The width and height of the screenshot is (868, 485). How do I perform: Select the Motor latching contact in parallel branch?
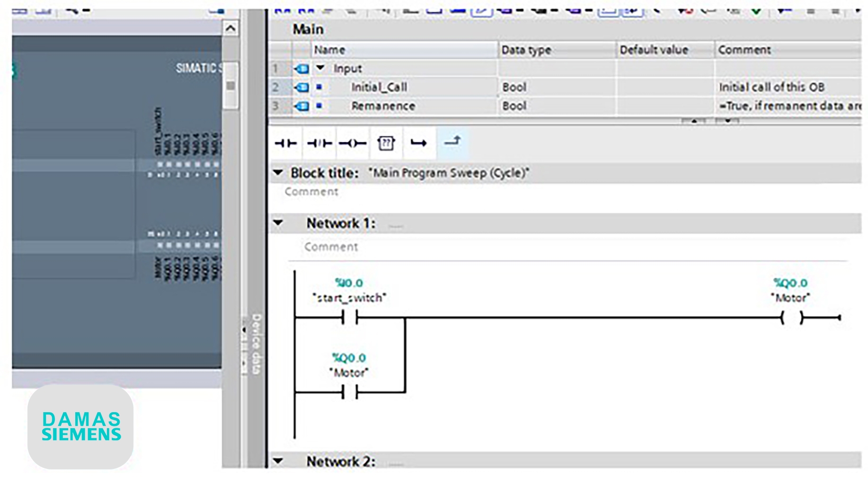click(350, 392)
